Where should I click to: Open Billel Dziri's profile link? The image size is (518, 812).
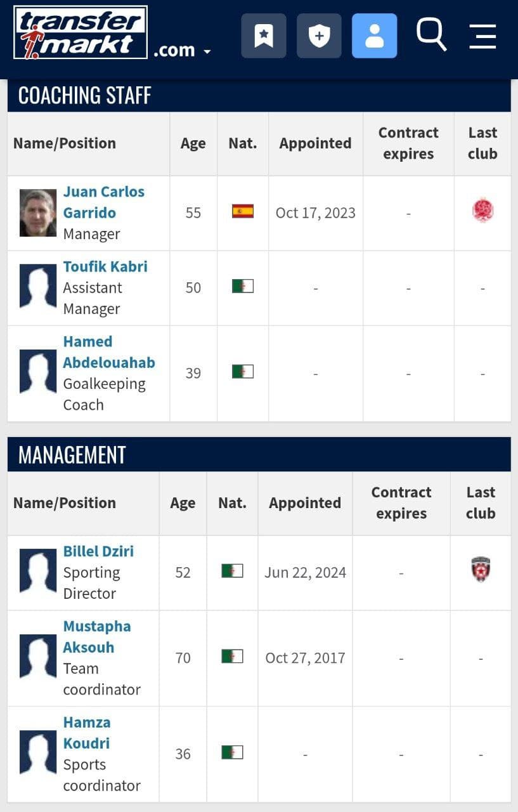(98, 551)
